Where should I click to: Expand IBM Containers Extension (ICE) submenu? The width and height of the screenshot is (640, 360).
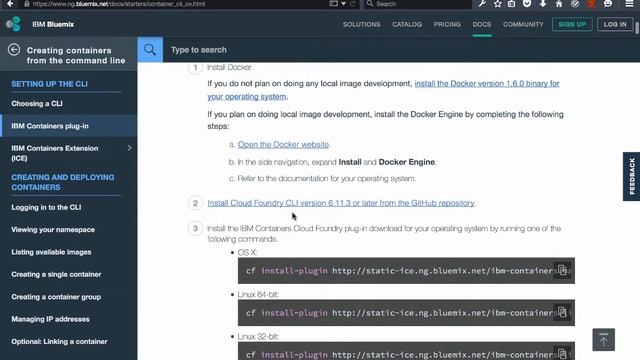point(129,148)
